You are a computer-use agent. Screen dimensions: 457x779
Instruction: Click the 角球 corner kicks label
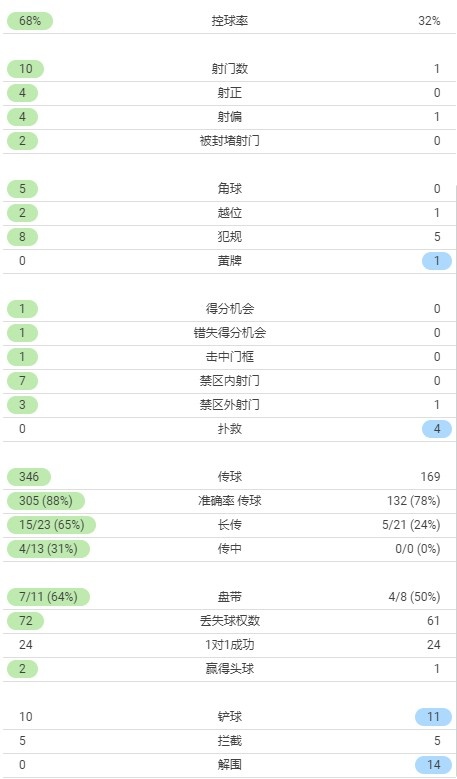click(229, 189)
